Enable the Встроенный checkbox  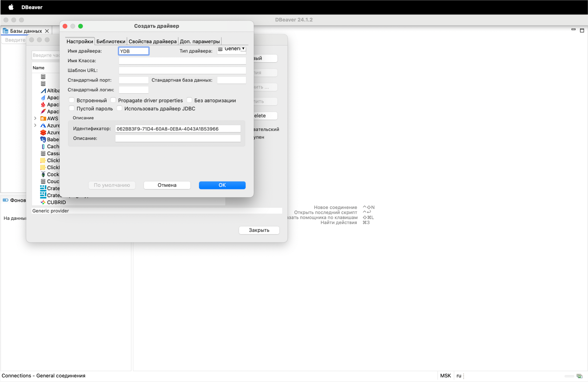[x=72, y=100]
